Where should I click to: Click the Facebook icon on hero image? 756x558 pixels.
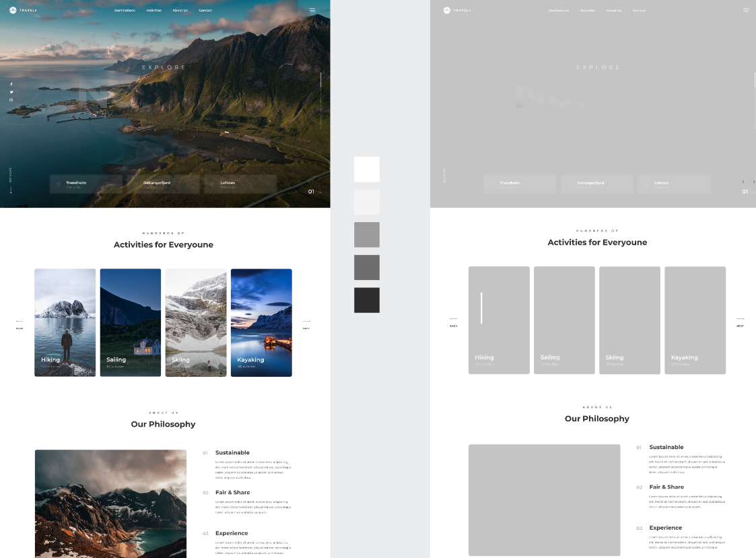[x=11, y=84]
